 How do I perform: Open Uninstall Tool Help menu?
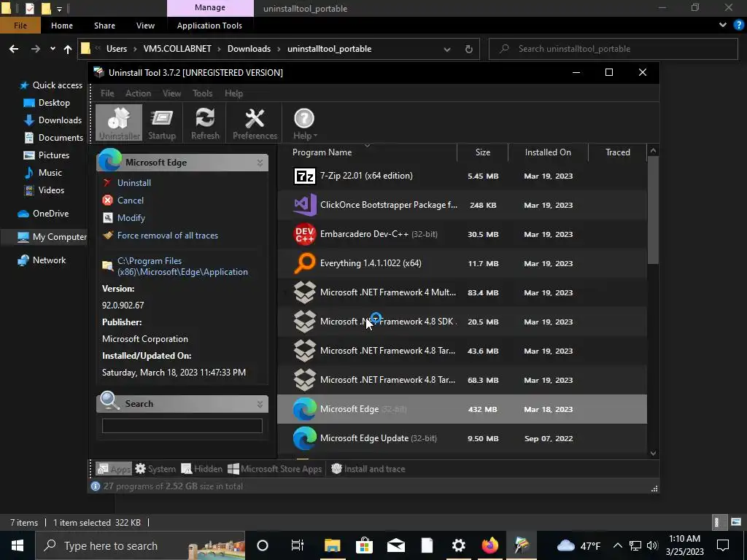coord(233,93)
